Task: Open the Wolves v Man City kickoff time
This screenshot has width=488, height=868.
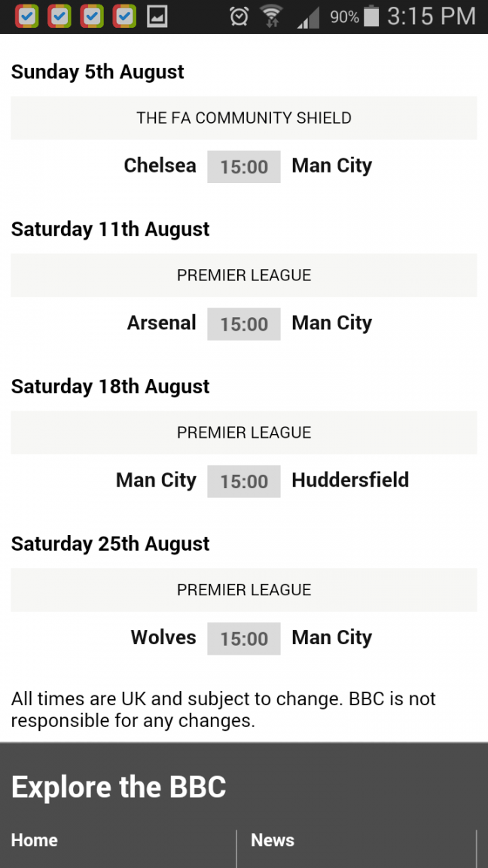Action: (x=244, y=638)
